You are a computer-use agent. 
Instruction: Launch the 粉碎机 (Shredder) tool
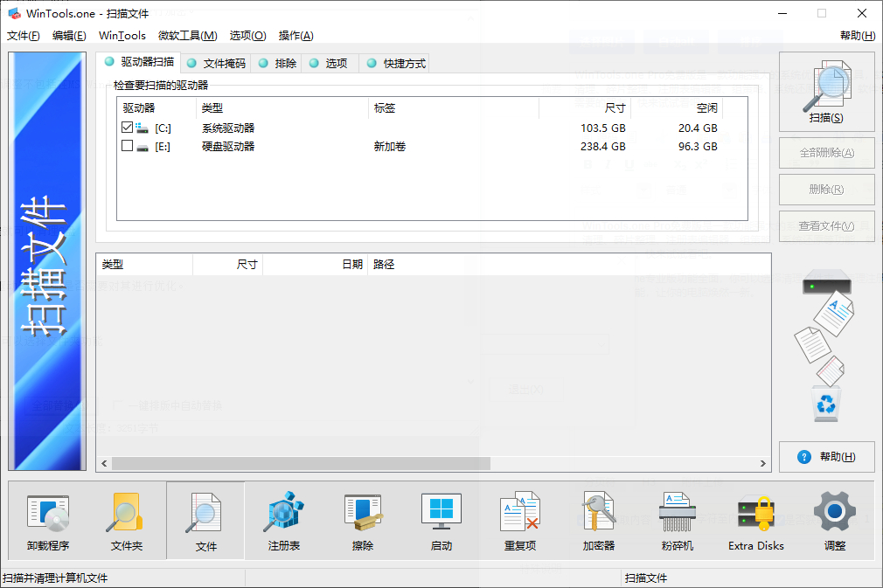click(677, 521)
